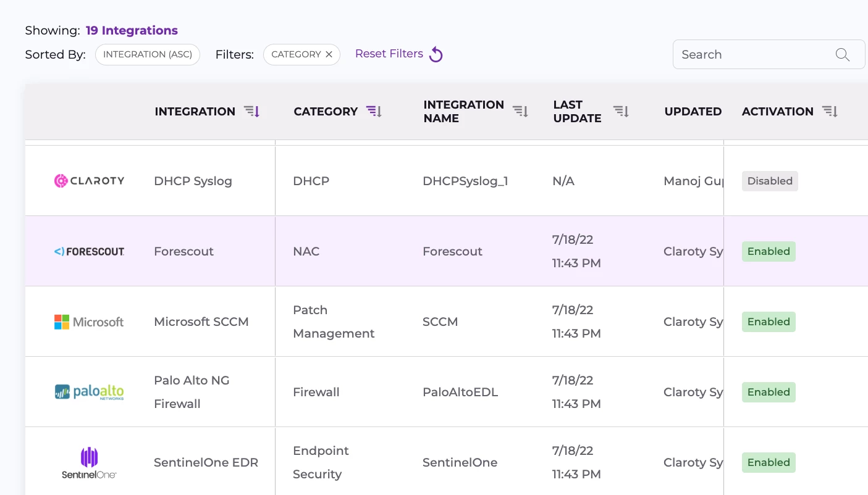Viewport: 868px width, 495px height.
Task: Click the UPDATED column header
Action: 693,112
